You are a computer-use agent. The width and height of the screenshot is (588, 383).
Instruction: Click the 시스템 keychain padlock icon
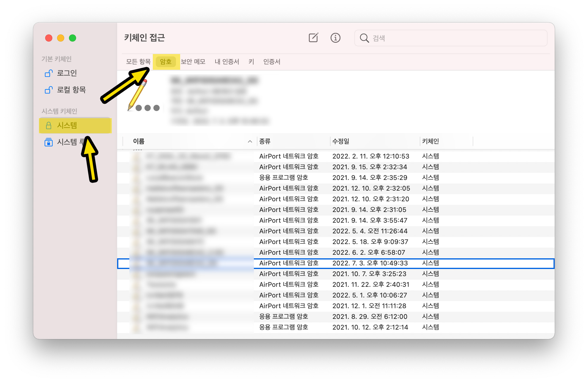pyautogui.click(x=48, y=125)
